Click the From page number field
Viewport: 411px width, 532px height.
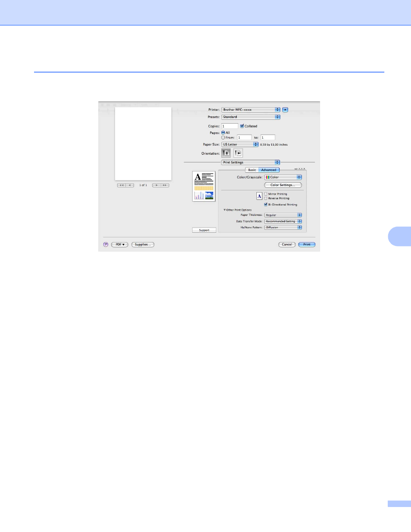coord(244,137)
